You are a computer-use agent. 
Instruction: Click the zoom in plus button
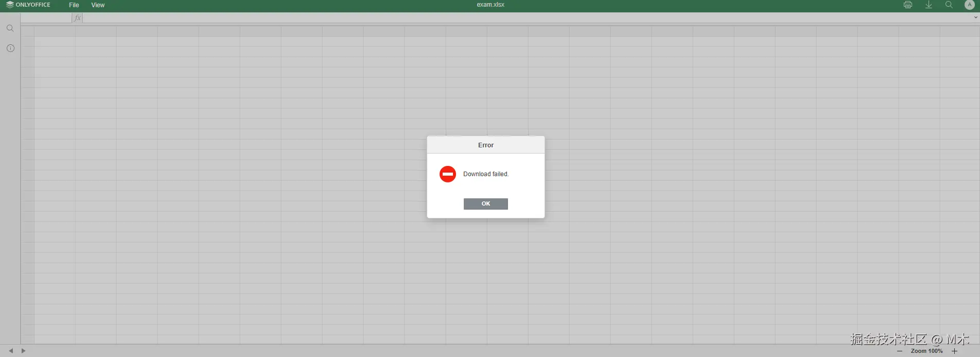coord(954,351)
